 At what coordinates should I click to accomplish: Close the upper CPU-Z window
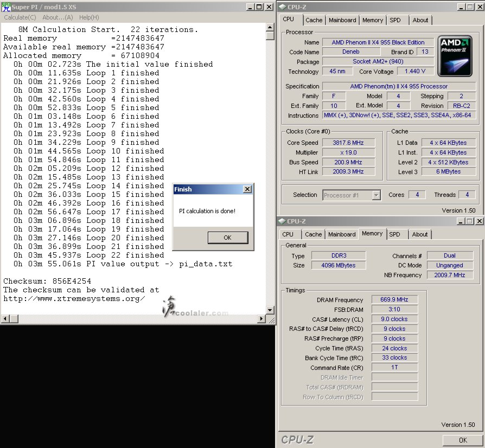tap(480, 7)
